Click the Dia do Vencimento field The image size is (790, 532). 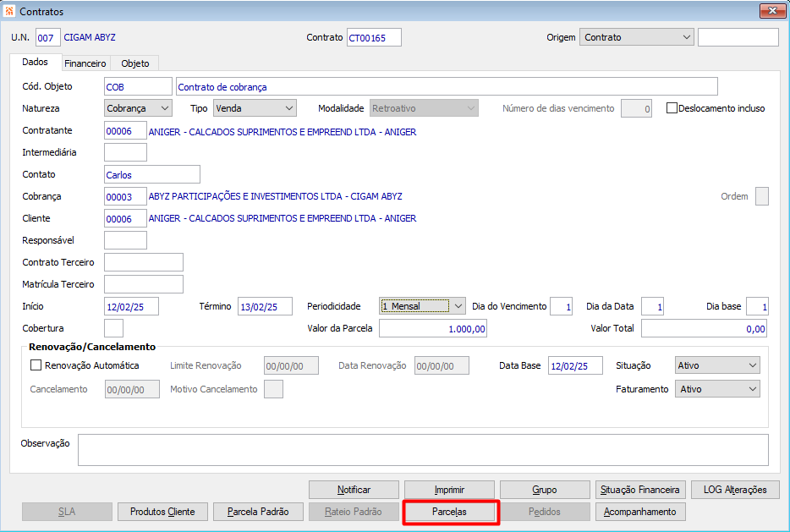click(562, 306)
